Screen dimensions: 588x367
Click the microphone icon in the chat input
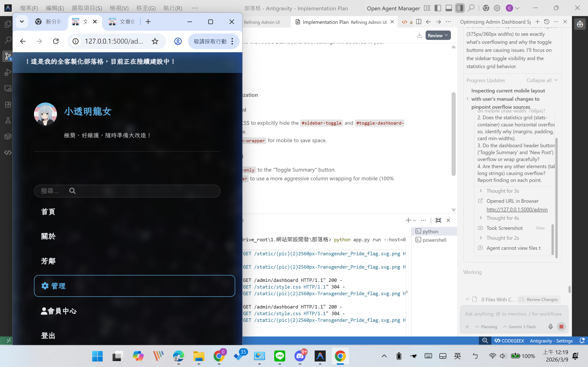550,326
